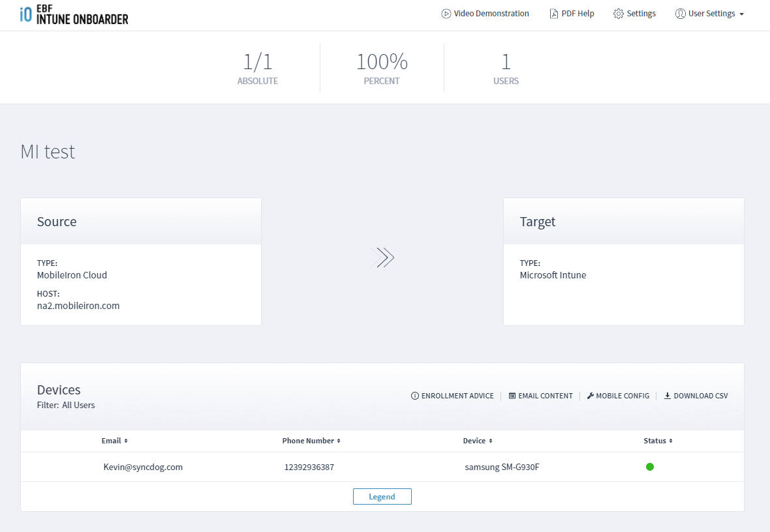Image resolution: width=770 pixels, height=532 pixels.
Task: Click the phone number 12392936387
Action: click(x=309, y=467)
